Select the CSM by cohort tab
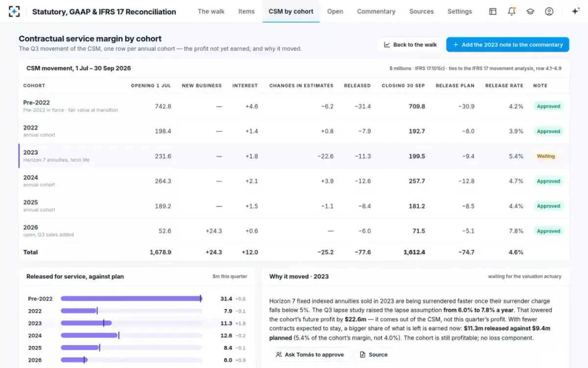Screen dimensions: 588x368 click(291, 11)
